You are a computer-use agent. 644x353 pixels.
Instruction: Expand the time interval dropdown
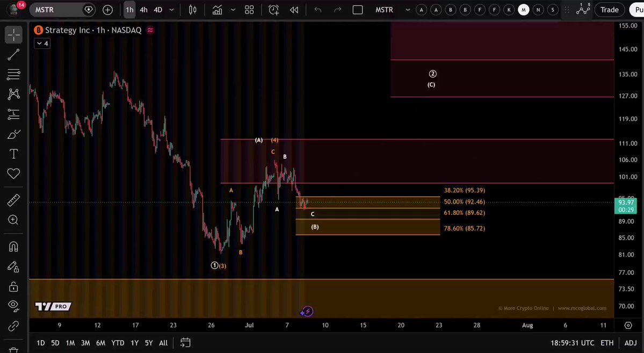pyautogui.click(x=171, y=10)
